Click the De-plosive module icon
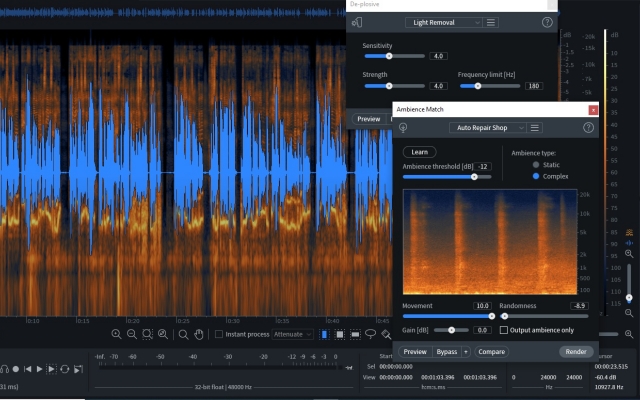Image resolution: width=640 pixels, height=400 pixels. pyautogui.click(x=357, y=22)
